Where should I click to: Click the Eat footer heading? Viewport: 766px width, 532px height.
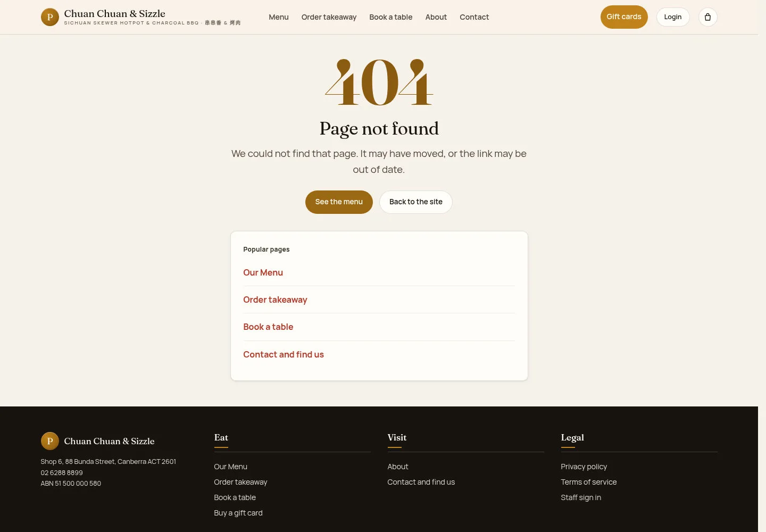(221, 437)
